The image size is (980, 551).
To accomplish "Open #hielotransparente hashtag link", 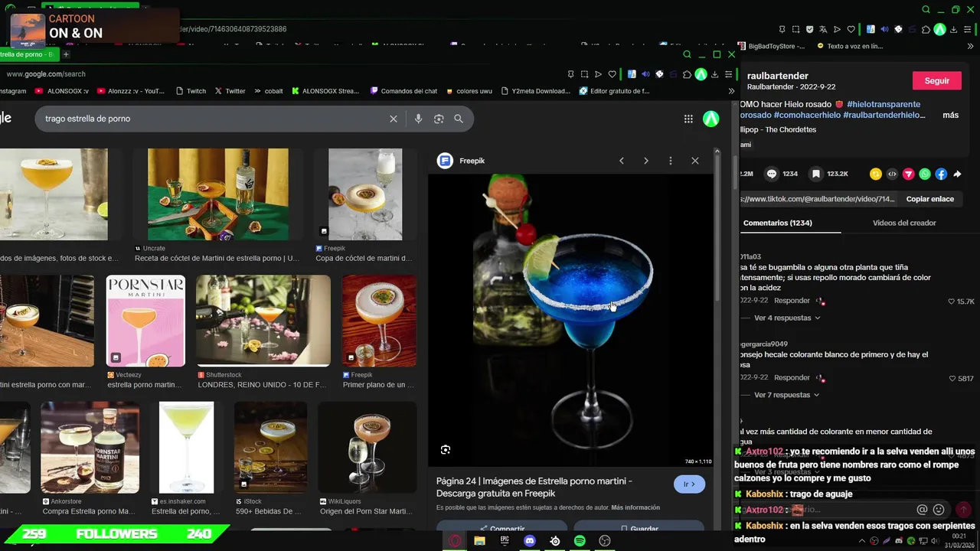I will pos(884,104).
